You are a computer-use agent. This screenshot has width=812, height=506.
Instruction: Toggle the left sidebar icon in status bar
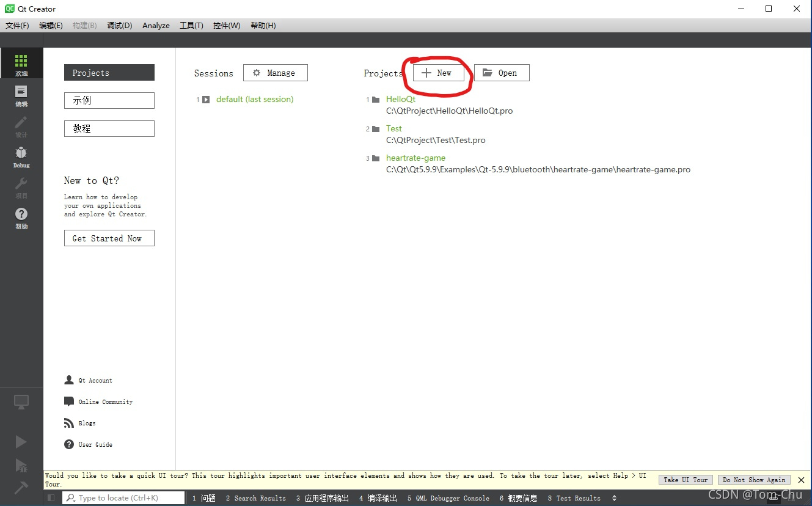51,498
